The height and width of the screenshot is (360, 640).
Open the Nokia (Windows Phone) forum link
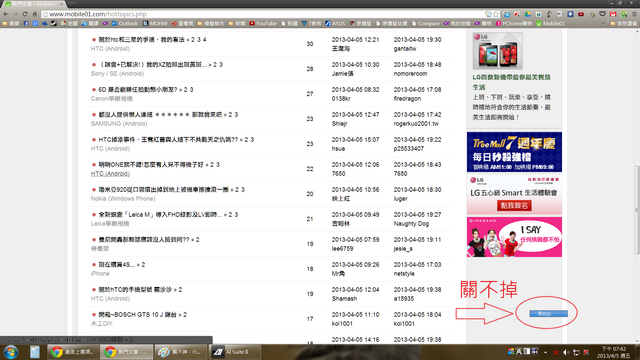click(123, 199)
